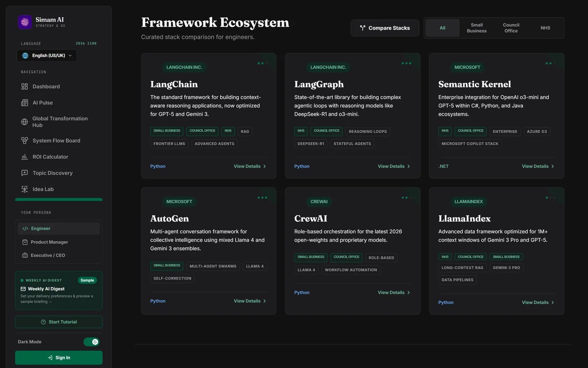Select the NHS filter tab
Image resolution: width=588 pixels, height=368 pixels.
pos(546,28)
